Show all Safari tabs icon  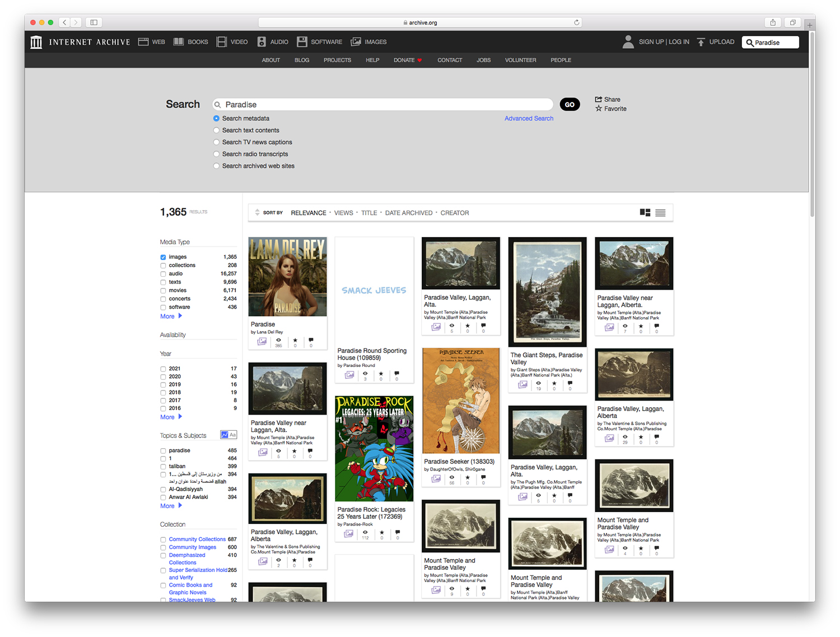coord(792,22)
